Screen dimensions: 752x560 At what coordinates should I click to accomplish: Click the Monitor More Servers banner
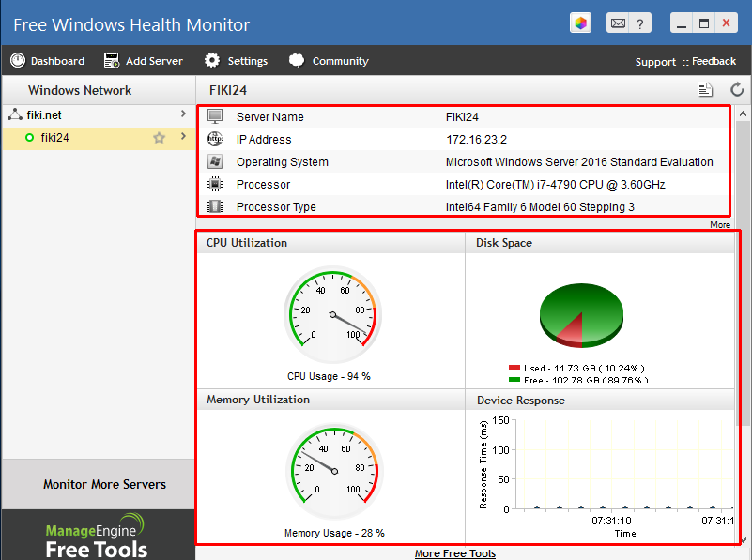[x=103, y=484]
